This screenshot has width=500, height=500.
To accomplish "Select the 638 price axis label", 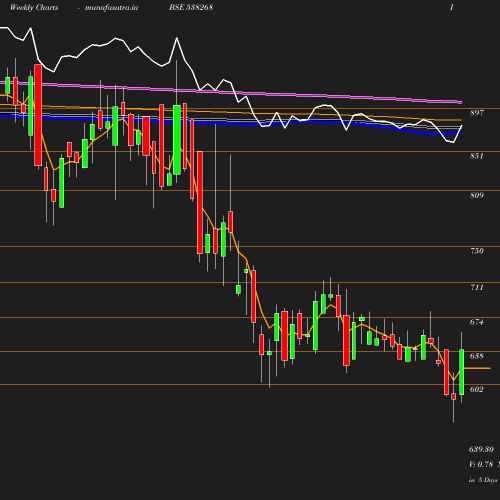I will (x=477, y=356).
